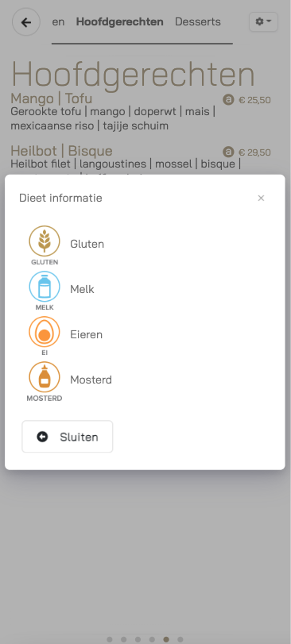The image size is (291, 644).
Task: Click the Dieet informatie dialog title
Action: point(60,198)
